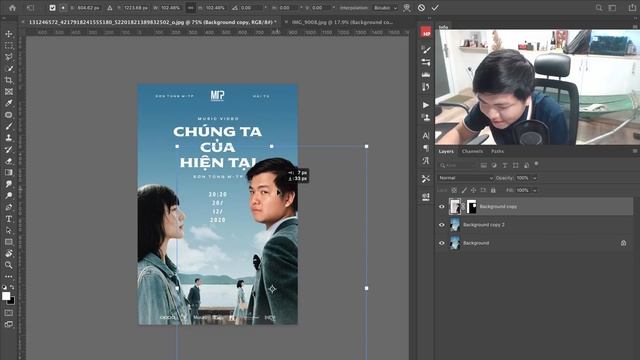The height and width of the screenshot is (360, 640).
Task: Open the workspace switcher icon dropdown
Action: [x=613, y=8]
